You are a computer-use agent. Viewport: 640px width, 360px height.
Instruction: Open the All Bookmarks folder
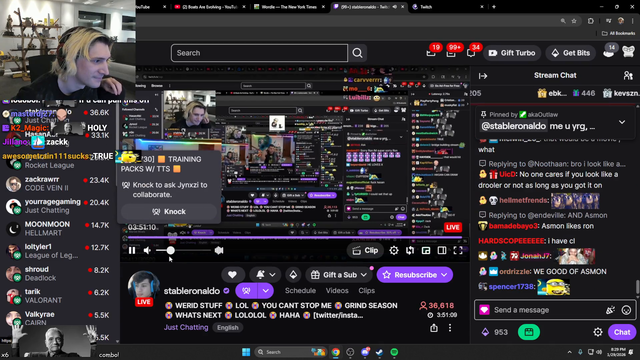pos(618,33)
